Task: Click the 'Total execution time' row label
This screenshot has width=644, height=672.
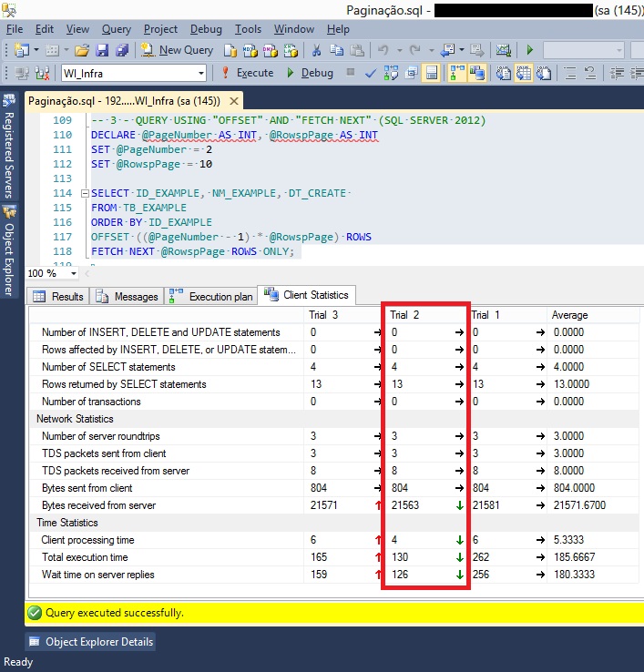Action: [85, 557]
